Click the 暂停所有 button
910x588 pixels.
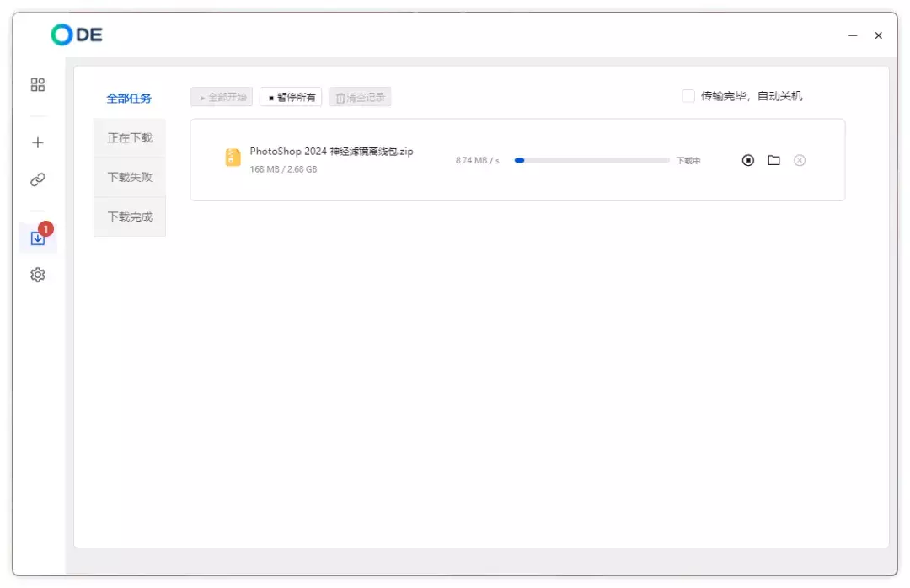pyautogui.click(x=291, y=97)
